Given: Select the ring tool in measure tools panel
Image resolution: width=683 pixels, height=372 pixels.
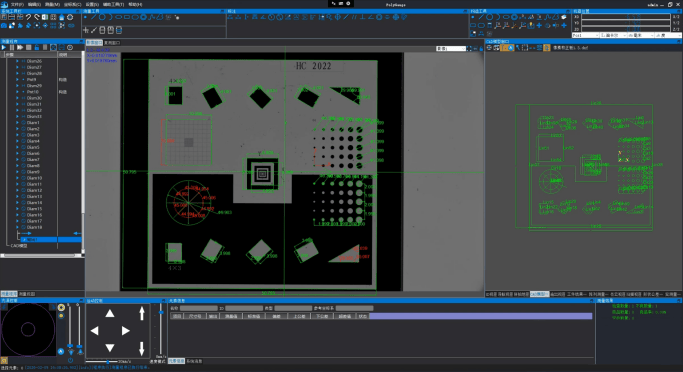Looking at the screenshot, I should tap(143, 17).
